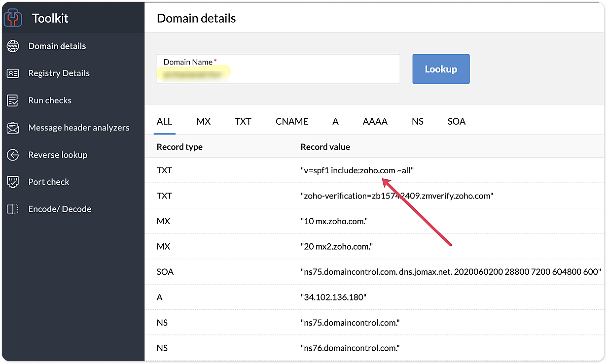Screen dimensions: 607x364
Task: Click the Port check icon
Action: point(13,182)
